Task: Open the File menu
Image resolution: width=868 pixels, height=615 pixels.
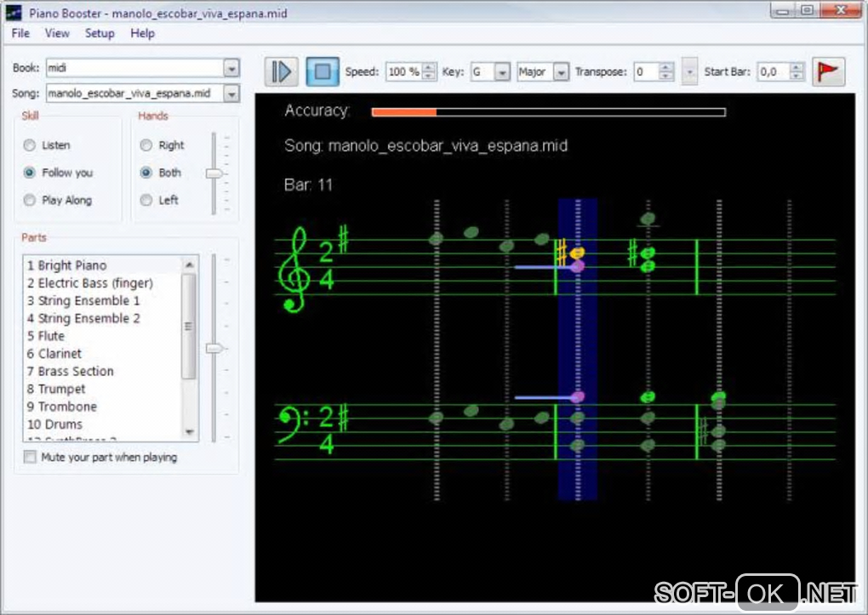Action: click(20, 33)
